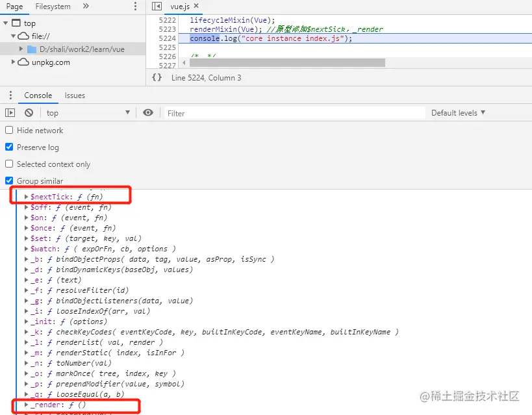Open the top context dropdown
The image size is (532, 415).
(x=88, y=112)
